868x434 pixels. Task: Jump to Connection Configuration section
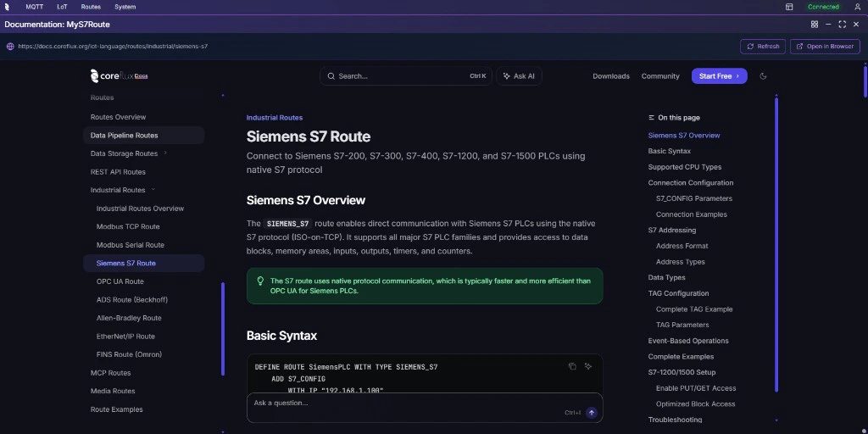(x=691, y=183)
